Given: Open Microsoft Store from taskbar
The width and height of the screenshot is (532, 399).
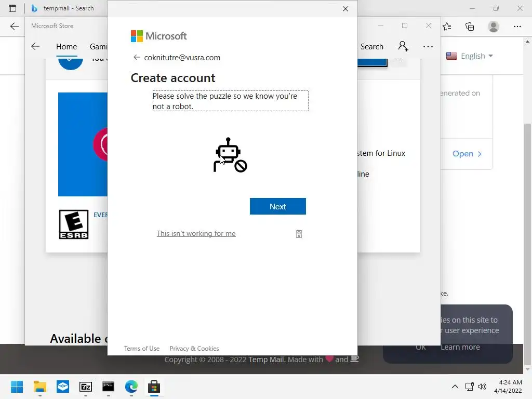Looking at the screenshot, I should 154,387.
